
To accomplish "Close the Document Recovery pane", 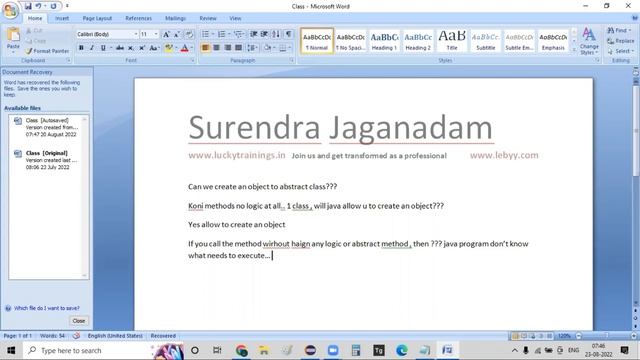I will (x=78, y=321).
